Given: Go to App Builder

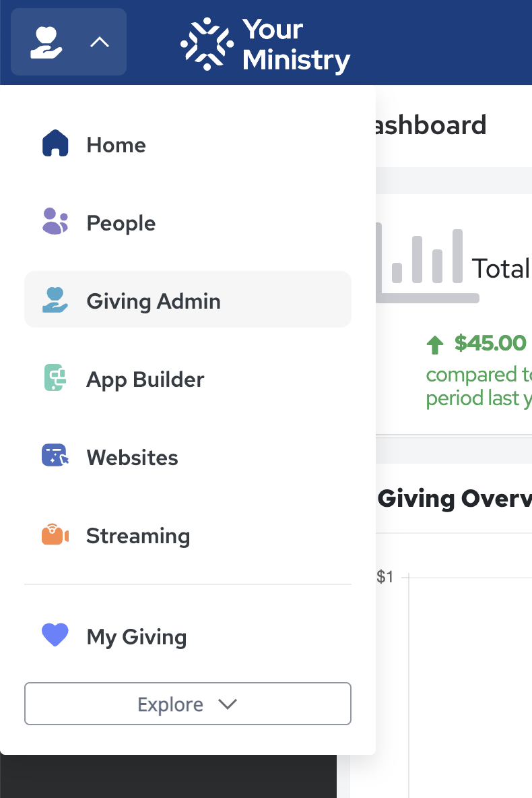Looking at the screenshot, I should coord(145,379).
